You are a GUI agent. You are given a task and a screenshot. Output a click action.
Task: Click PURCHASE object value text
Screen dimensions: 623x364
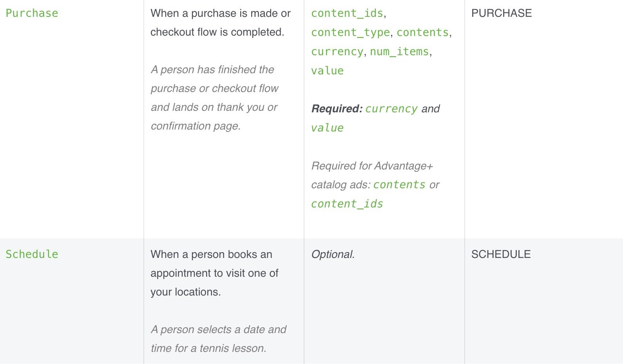pyautogui.click(x=502, y=13)
